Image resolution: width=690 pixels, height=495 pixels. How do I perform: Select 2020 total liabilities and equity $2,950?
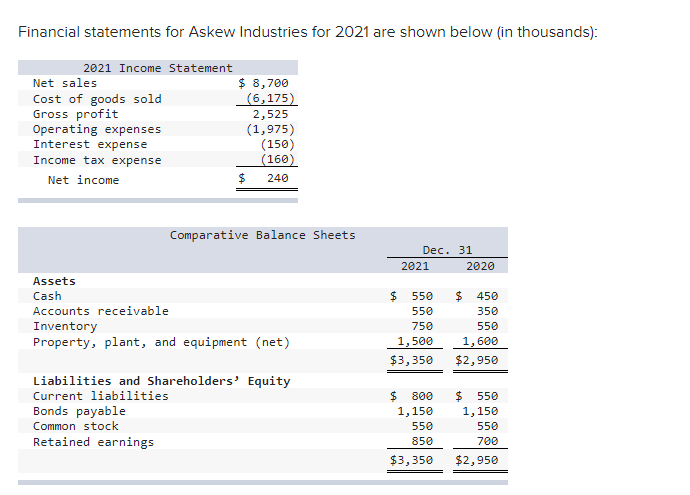(x=477, y=460)
